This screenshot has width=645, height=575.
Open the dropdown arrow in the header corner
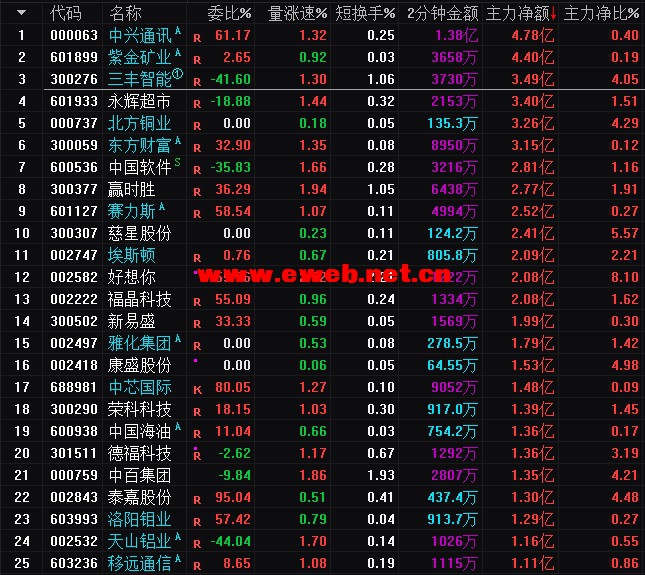click(x=21, y=13)
